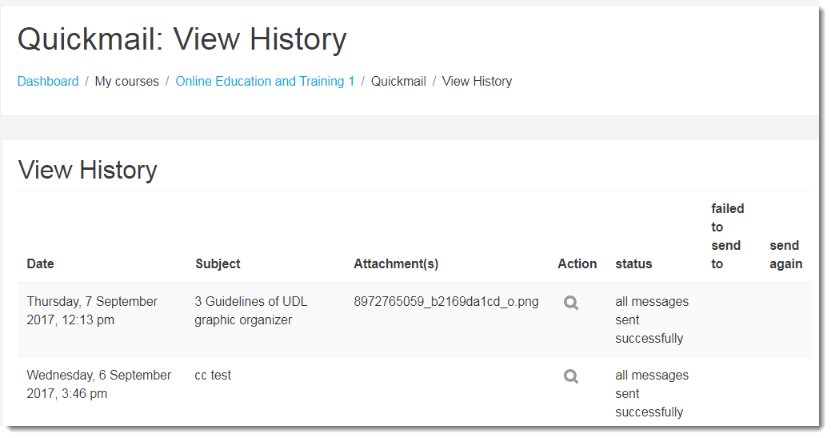
Task: Open attachment 8972765059_b2169da1cd_o.png
Action: point(446,301)
